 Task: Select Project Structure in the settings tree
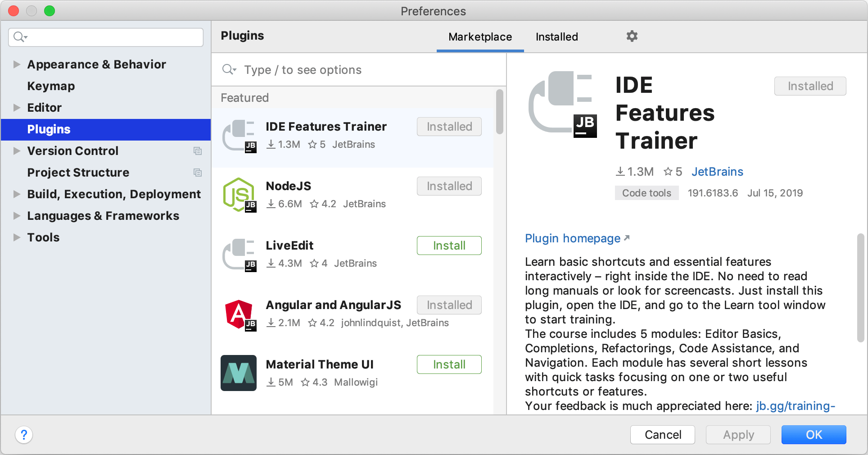pyautogui.click(x=78, y=173)
